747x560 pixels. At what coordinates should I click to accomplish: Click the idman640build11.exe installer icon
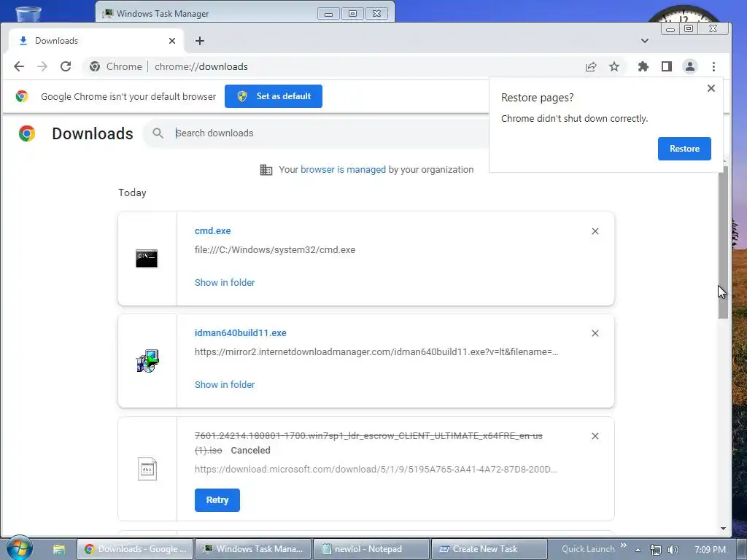147,360
